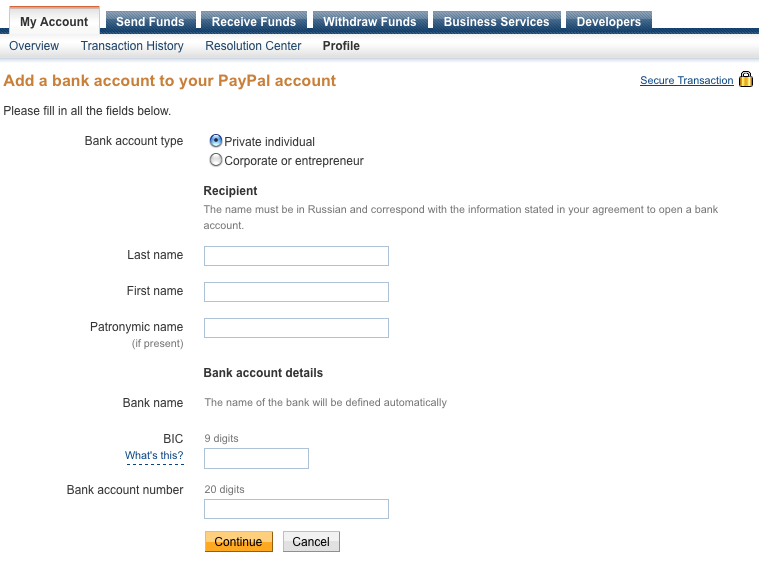The width and height of the screenshot is (760, 566).
Task: Focus the Last name text field
Action: click(296, 256)
